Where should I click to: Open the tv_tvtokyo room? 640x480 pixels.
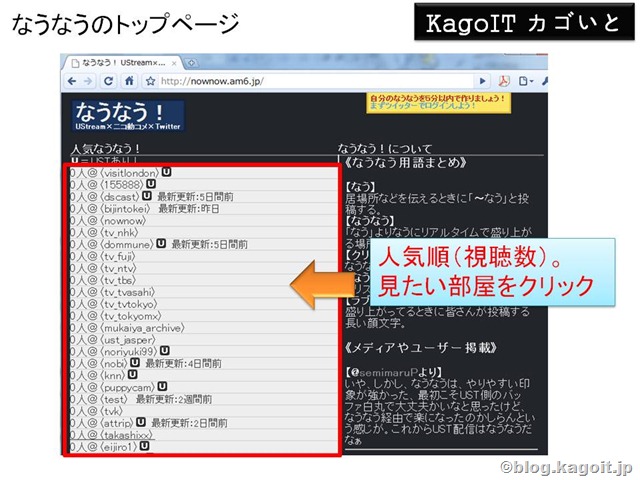pos(129,304)
